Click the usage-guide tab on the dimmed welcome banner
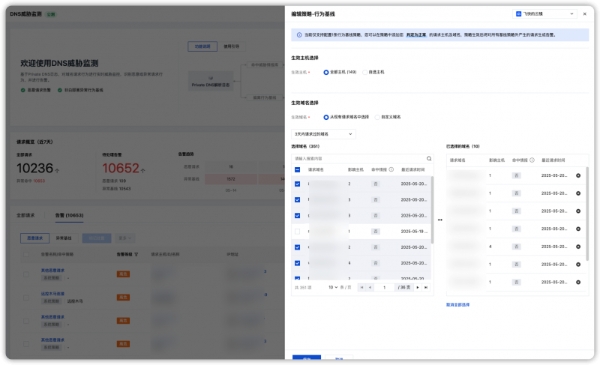The height and width of the screenshot is (365, 600). [231, 46]
